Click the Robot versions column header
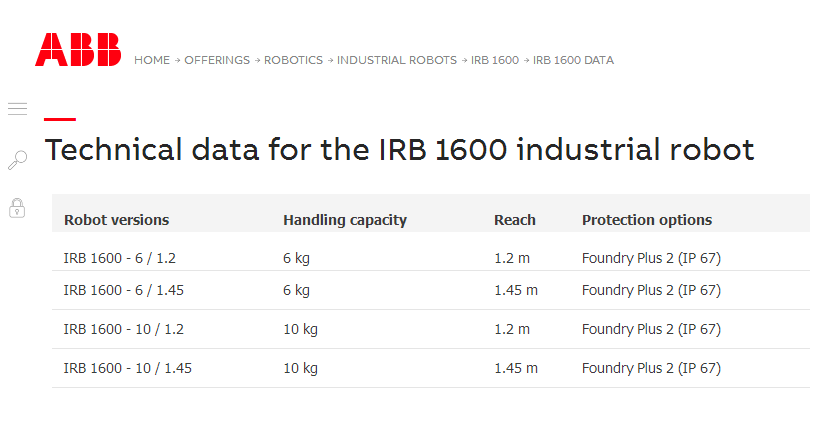833x424 pixels. click(x=116, y=220)
